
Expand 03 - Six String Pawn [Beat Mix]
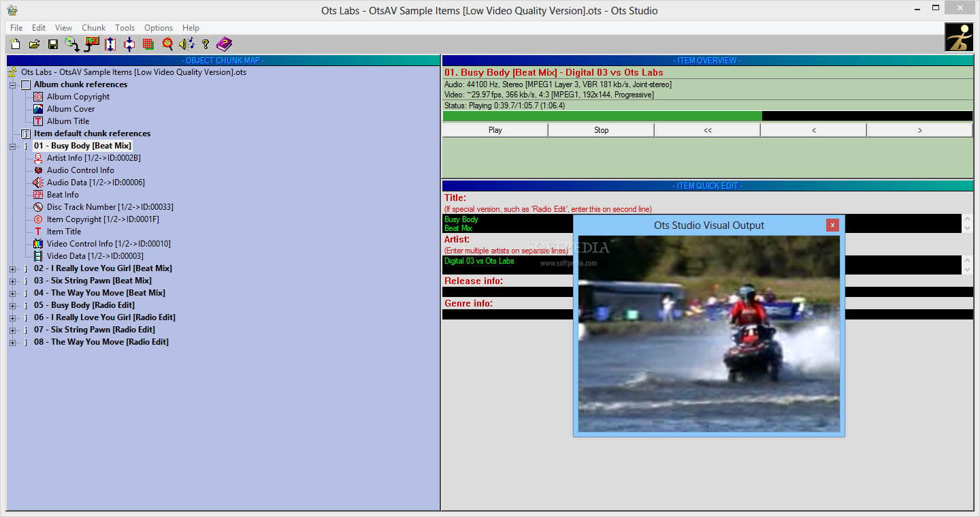(12, 281)
